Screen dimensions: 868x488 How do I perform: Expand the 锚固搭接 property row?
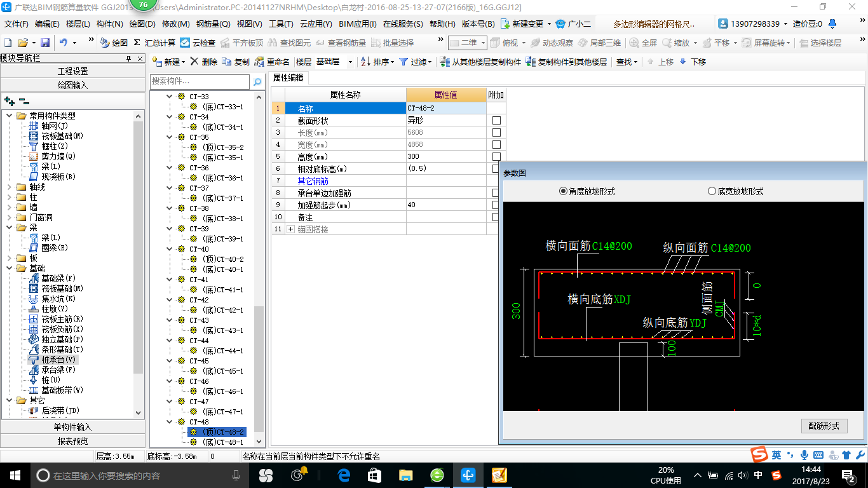pyautogui.click(x=291, y=229)
